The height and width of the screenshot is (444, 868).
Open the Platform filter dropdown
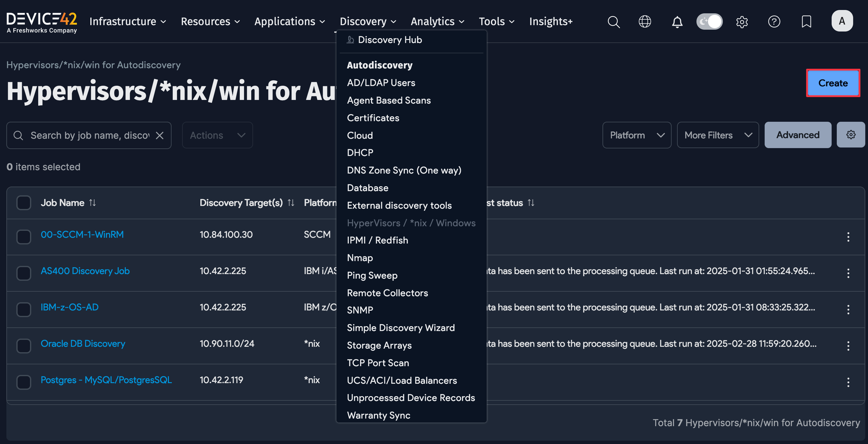coord(636,135)
